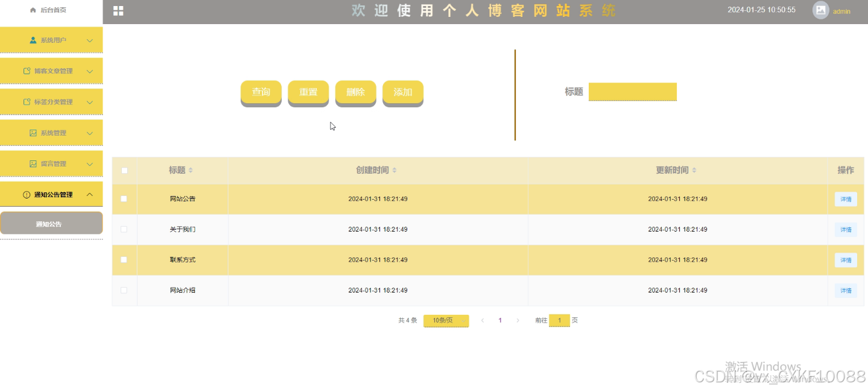Click the 关于我们 title cell
This screenshot has width=868, height=392.
pos(183,229)
